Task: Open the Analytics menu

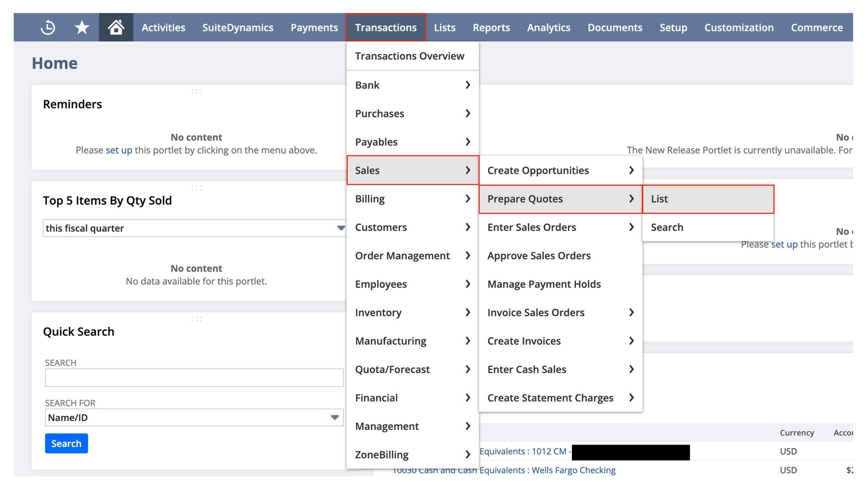Action: pos(548,28)
